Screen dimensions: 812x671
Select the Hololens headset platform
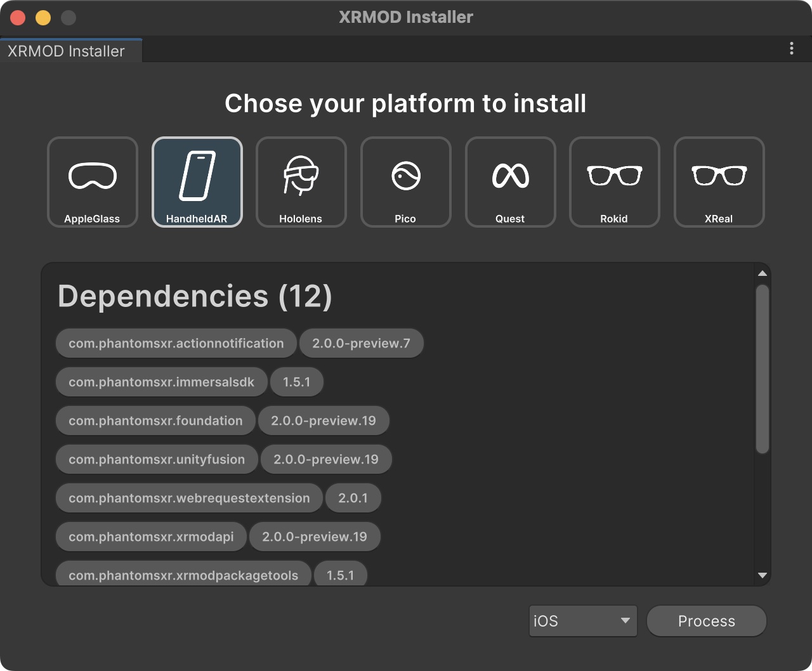(301, 182)
